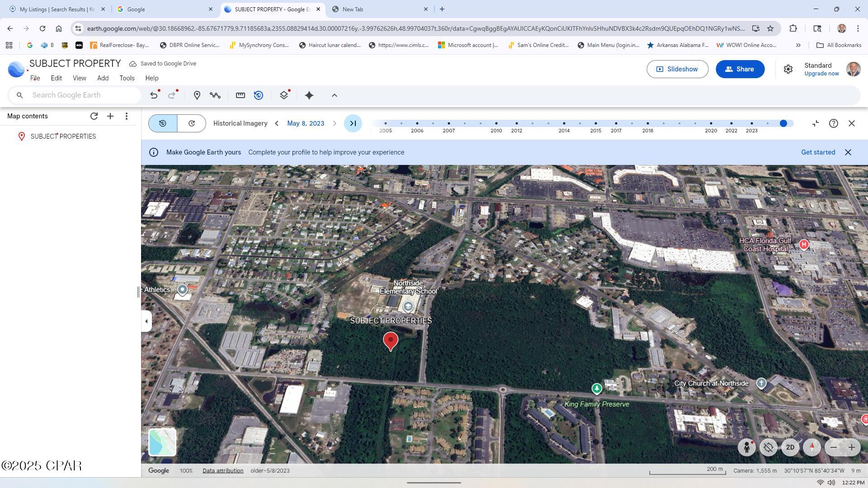Open the Measure distance ruler tool
This screenshot has width=868, height=488.
[x=241, y=95]
